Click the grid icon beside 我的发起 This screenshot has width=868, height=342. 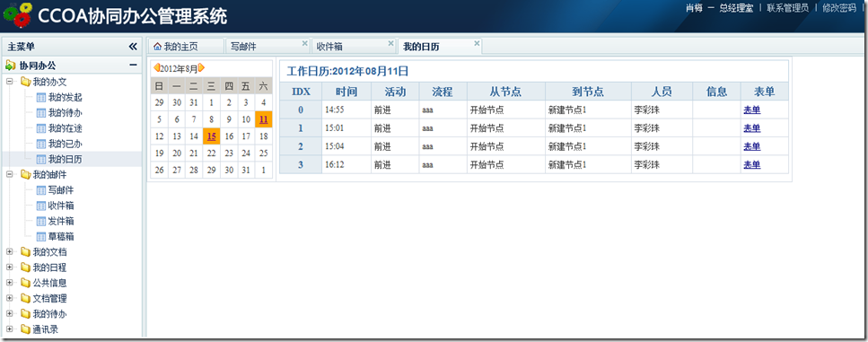coord(41,98)
